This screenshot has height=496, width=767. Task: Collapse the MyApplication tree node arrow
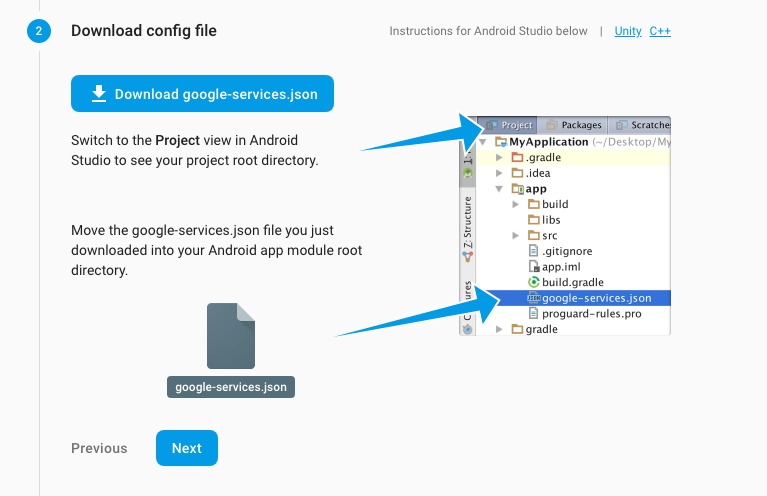coord(483,142)
